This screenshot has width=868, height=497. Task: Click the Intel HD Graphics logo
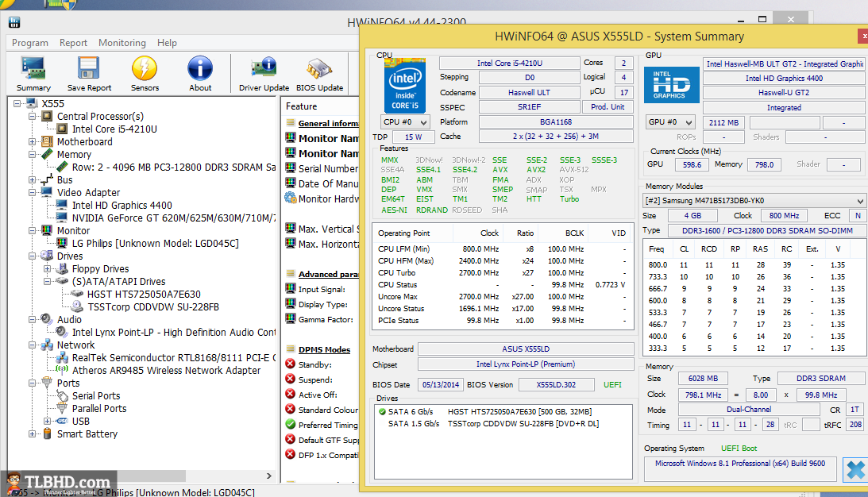[672, 85]
